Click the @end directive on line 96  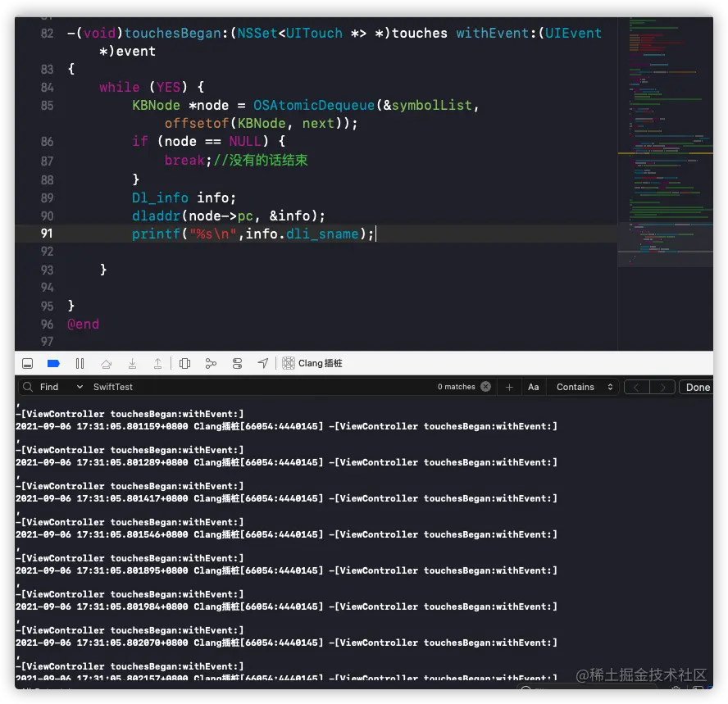click(x=83, y=325)
